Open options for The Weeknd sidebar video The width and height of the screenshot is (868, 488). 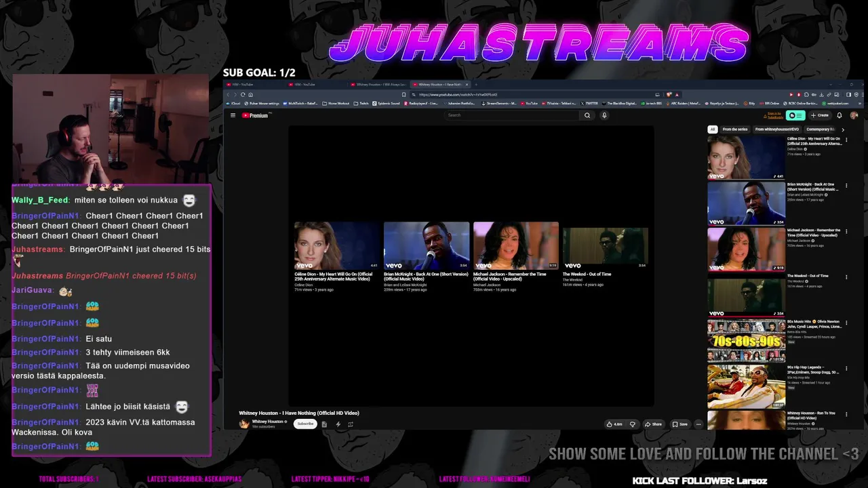point(846,277)
